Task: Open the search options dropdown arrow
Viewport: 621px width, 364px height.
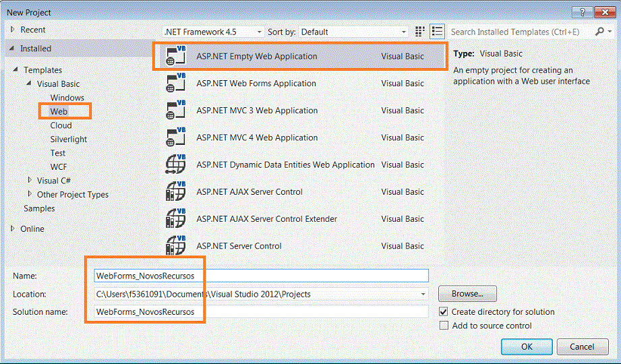Action: tap(610, 32)
